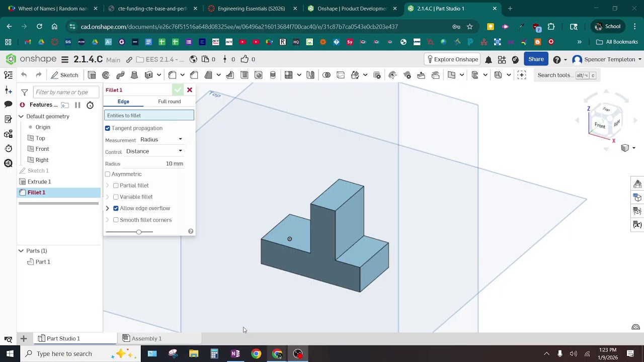Click the feature list filter funnel icon

(x=24, y=92)
